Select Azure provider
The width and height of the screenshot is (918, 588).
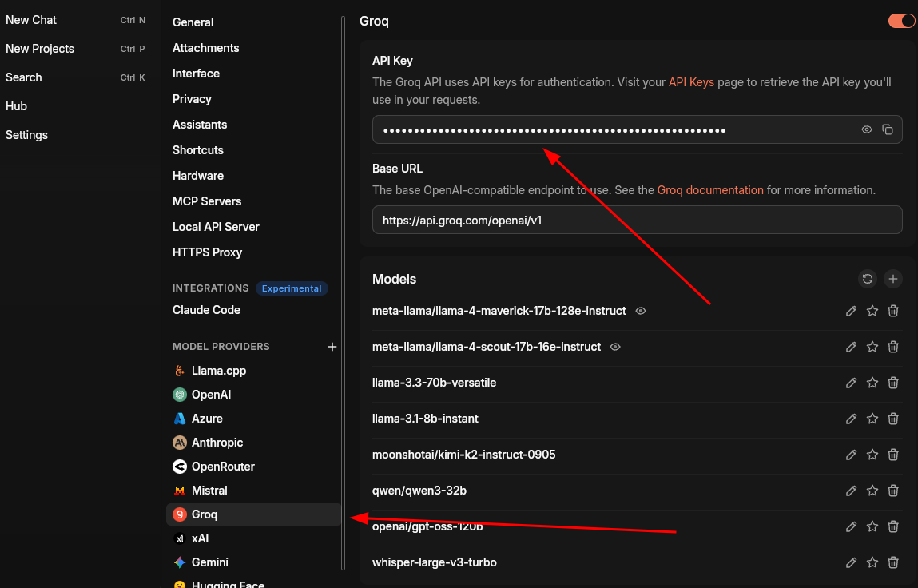click(x=253, y=419)
